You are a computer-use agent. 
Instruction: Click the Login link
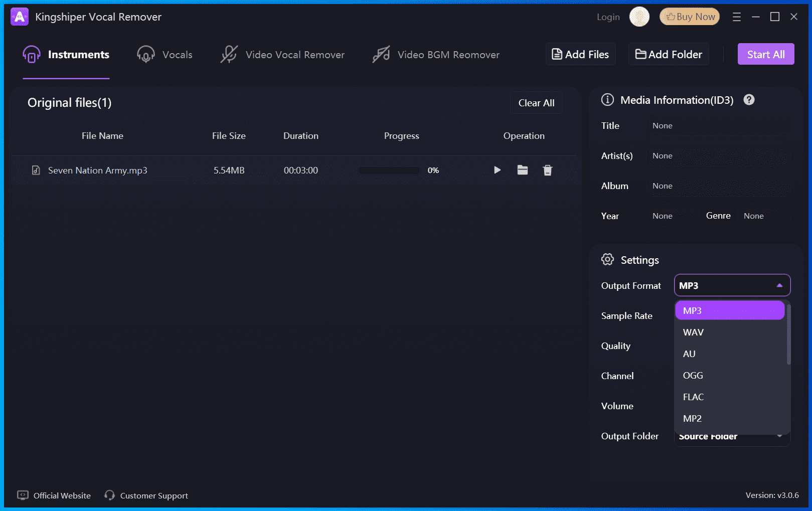(x=608, y=17)
